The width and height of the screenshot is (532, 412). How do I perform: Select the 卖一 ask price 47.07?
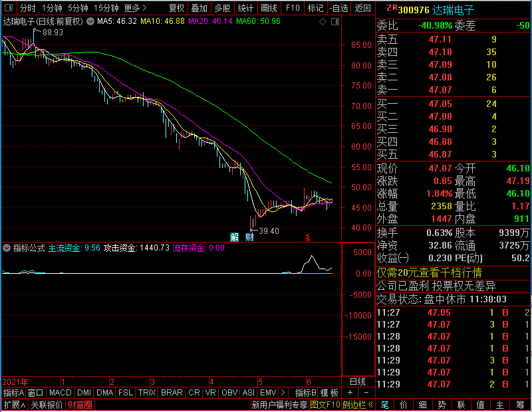(x=440, y=90)
